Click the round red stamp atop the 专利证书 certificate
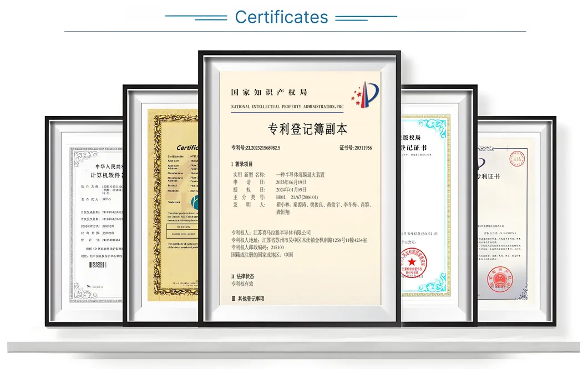Screen dimensions: 588x369 click(x=516, y=159)
